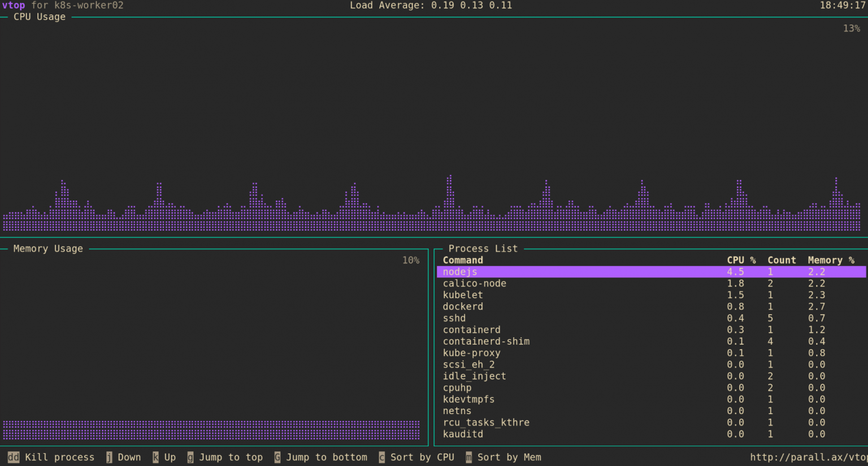Screen dimensions: 868x466
Task: Click the 'j' Down key badge
Action: [108, 457]
